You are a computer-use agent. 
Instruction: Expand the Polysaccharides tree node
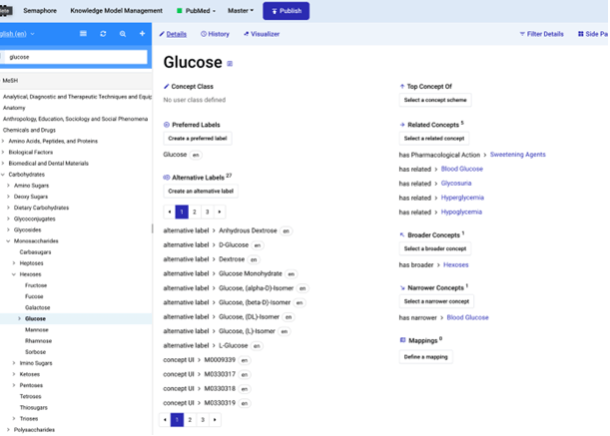click(9, 430)
